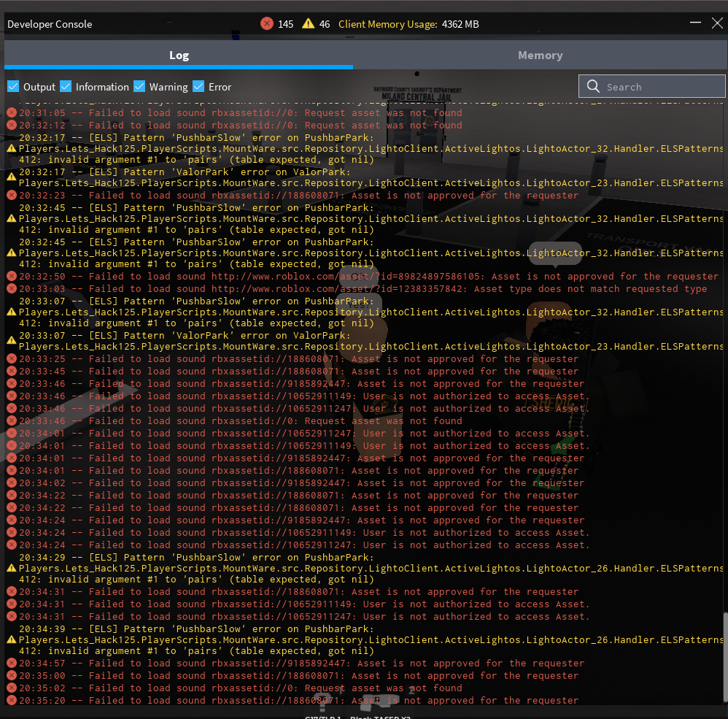
Task: Click the red error count icon
Action: click(267, 24)
